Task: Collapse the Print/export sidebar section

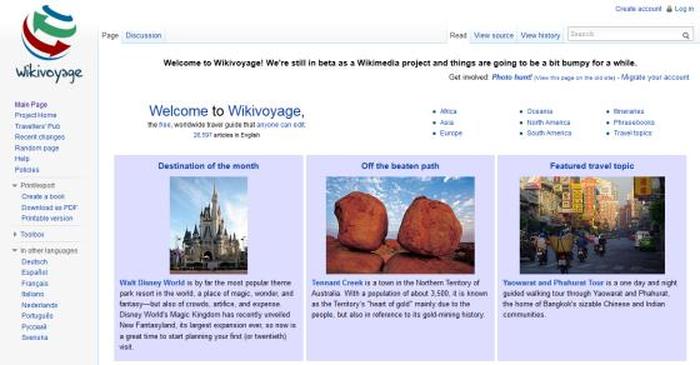Action: point(15,185)
